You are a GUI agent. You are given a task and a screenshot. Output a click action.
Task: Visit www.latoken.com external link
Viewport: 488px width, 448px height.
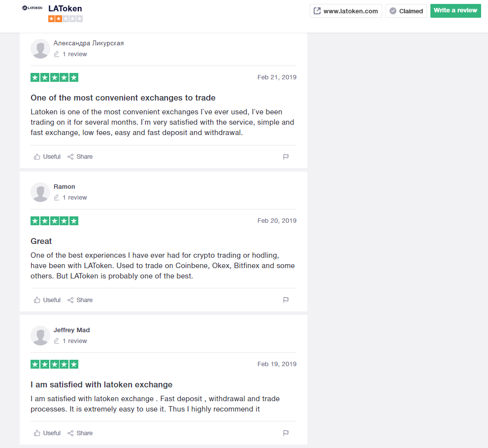(x=346, y=11)
